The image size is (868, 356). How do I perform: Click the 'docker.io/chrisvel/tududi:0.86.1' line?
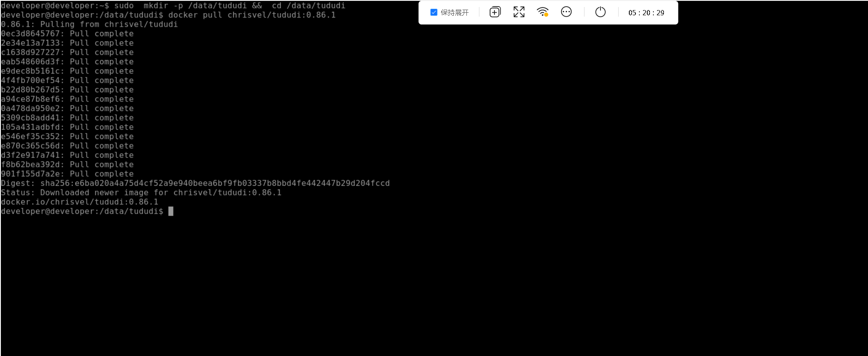[80, 202]
